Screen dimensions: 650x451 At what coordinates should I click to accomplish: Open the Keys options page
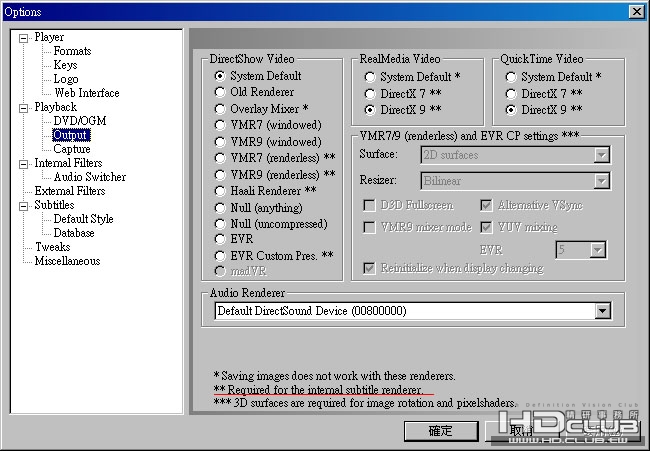[x=65, y=65]
